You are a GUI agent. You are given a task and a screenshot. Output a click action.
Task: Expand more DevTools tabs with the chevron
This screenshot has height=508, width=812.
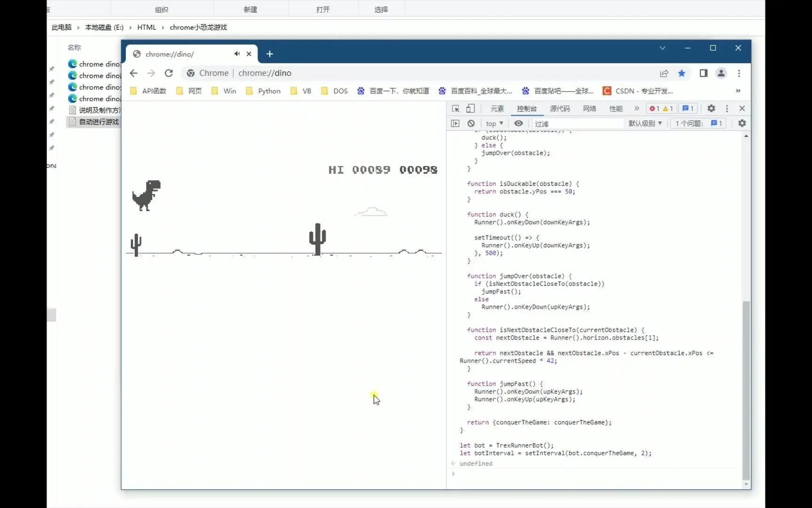[637, 109]
